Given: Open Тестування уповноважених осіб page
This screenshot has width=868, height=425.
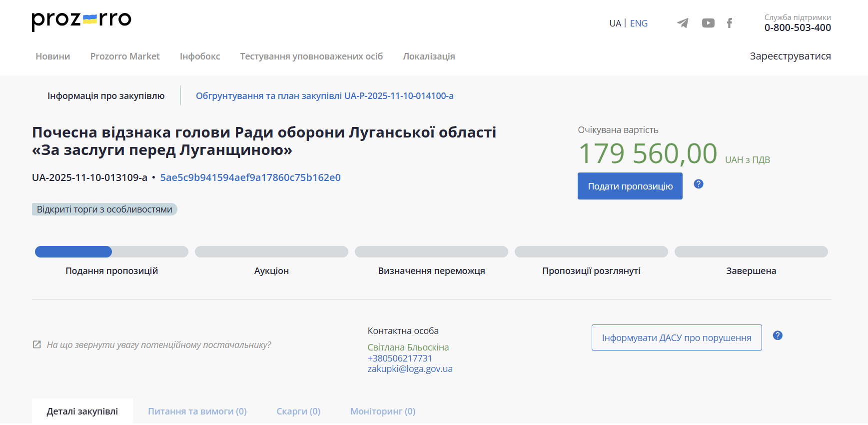Looking at the screenshot, I should [311, 56].
